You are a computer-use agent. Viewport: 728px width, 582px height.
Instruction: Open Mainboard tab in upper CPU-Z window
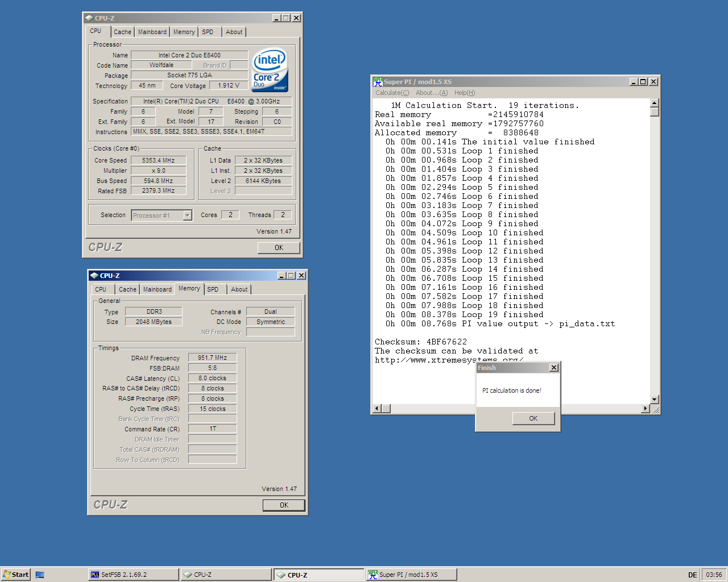coord(152,32)
